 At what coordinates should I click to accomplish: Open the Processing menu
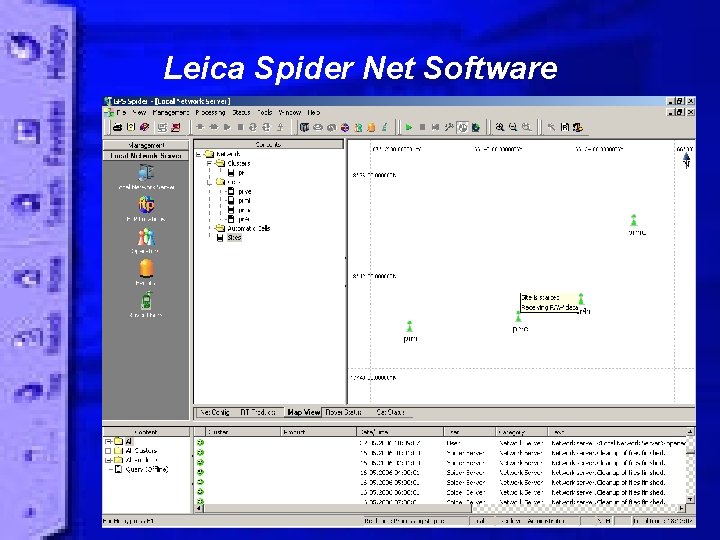[210, 112]
